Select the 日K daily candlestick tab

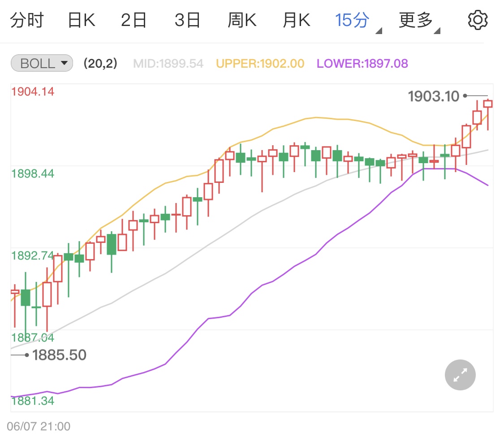pyautogui.click(x=82, y=20)
